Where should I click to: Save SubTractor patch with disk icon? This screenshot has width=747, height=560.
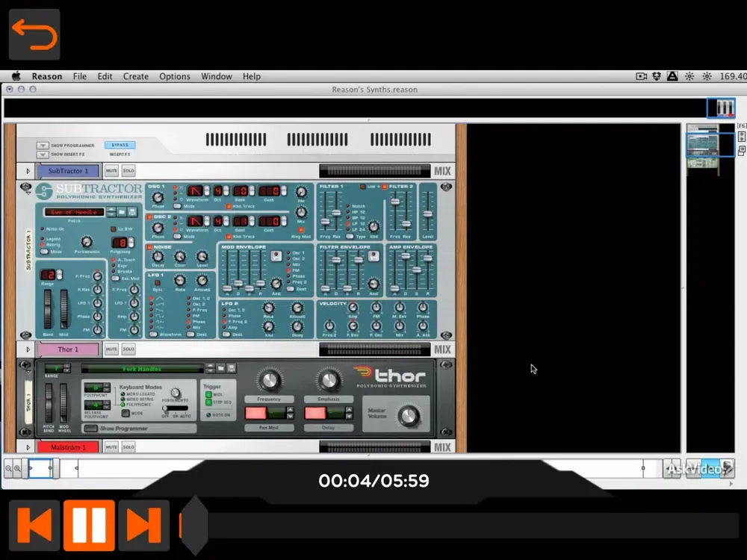coord(132,212)
